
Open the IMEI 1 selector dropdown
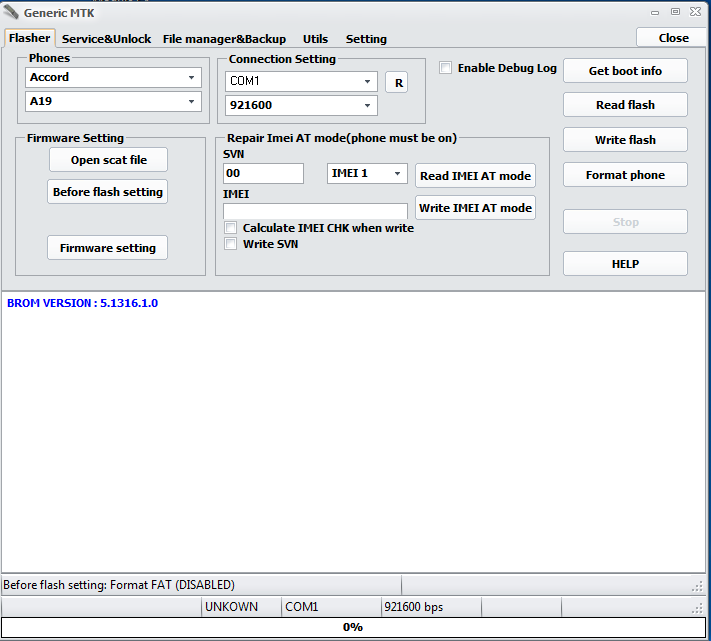[x=367, y=174]
